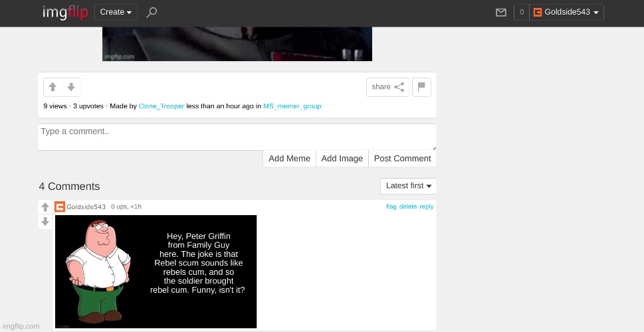Flag the meme with the flag icon
Image resolution: width=644 pixels, height=332 pixels.
(421, 87)
